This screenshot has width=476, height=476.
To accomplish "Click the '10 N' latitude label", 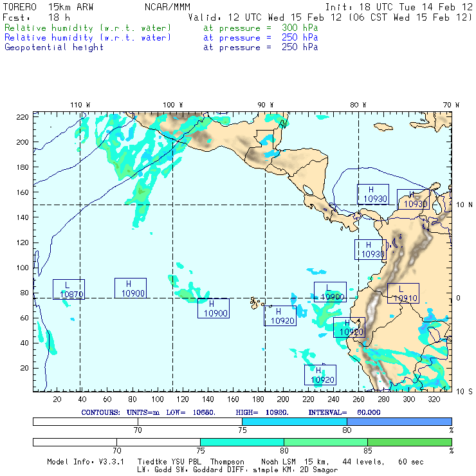I will click(x=464, y=205).
